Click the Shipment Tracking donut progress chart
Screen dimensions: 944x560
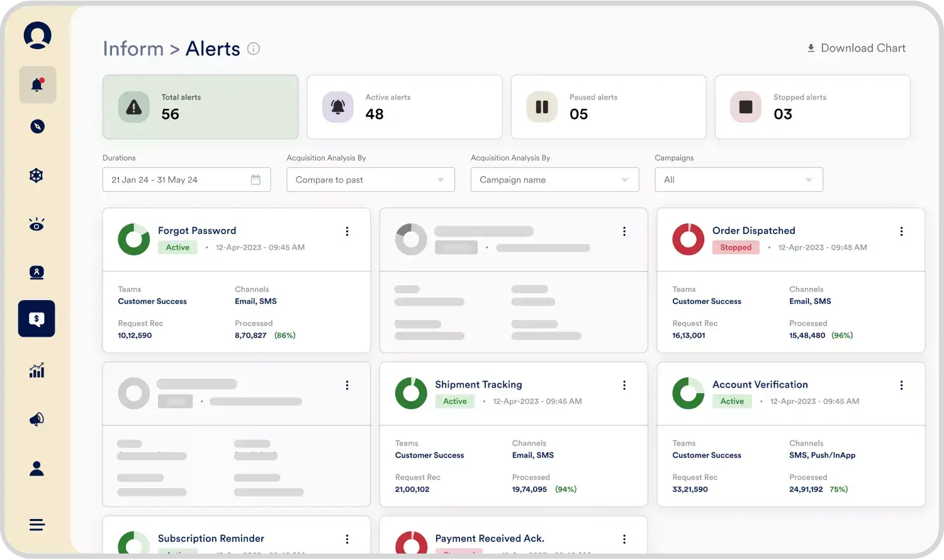coord(411,393)
